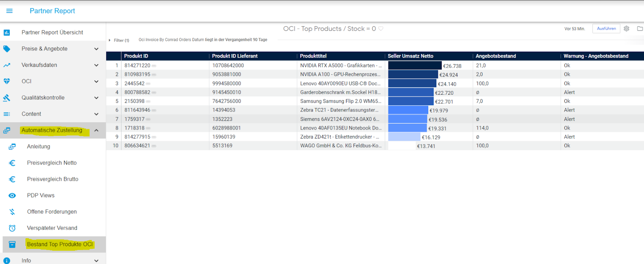This screenshot has height=264, width=644.
Task: Click the Info circle icon
Action: 7,261
